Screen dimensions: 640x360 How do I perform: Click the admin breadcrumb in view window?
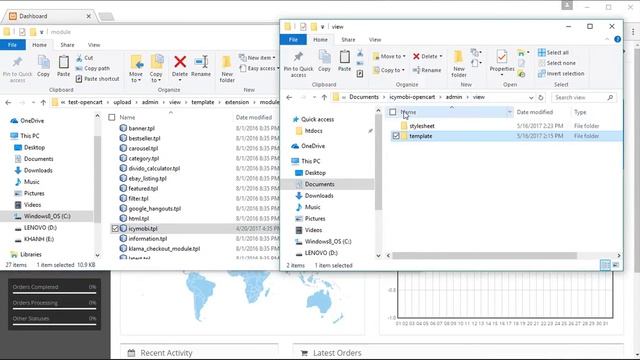coord(454,97)
